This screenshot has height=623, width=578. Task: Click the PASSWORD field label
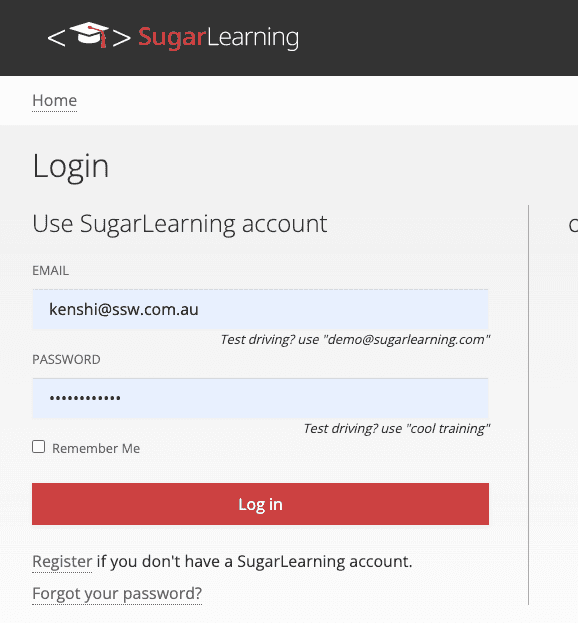click(x=66, y=360)
